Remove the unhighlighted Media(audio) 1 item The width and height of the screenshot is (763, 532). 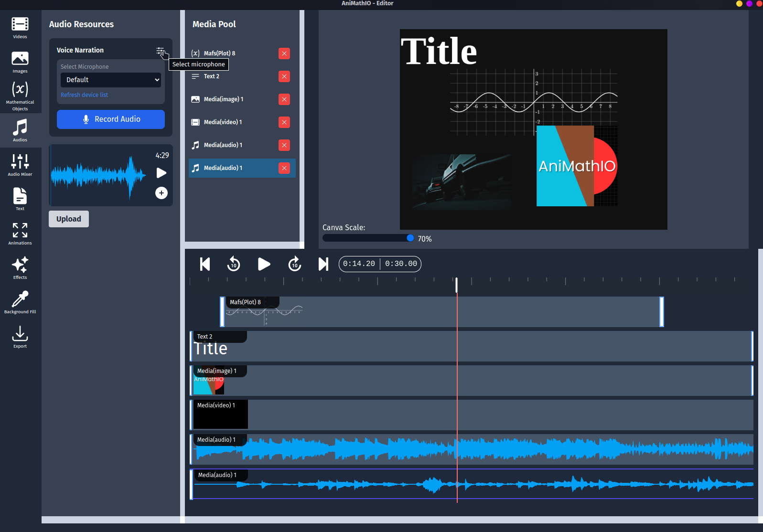(284, 145)
